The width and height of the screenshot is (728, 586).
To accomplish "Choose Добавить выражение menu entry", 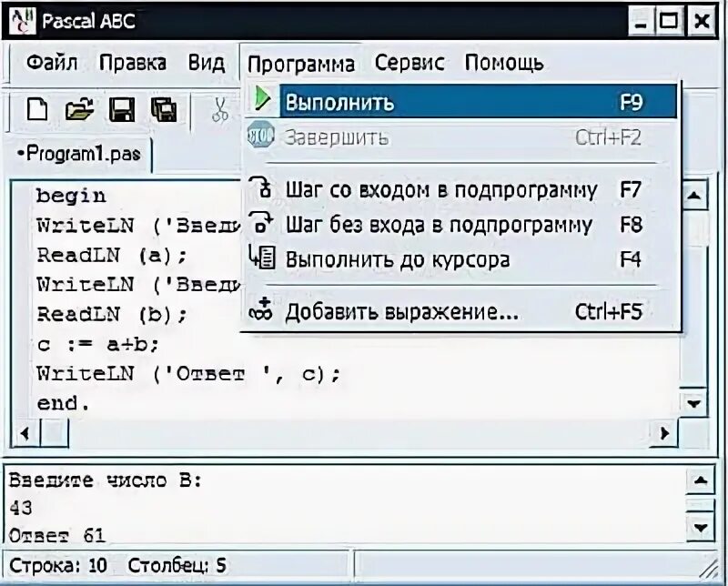I will click(x=461, y=311).
